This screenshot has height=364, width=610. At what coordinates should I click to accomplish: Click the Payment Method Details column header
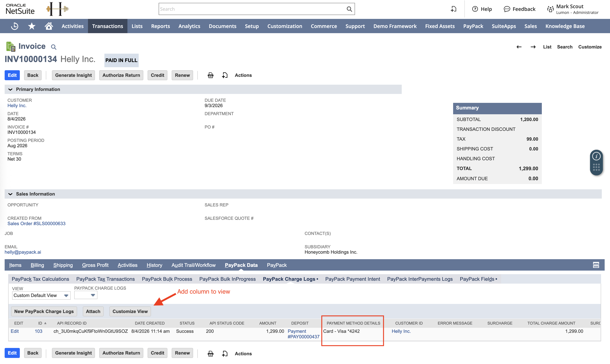click(x=353, y=323)
